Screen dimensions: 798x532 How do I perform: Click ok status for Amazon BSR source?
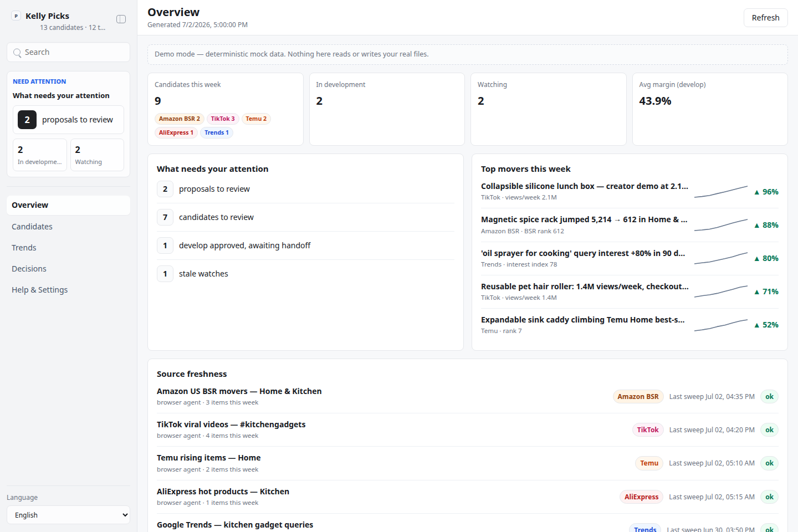coord(769,397)
